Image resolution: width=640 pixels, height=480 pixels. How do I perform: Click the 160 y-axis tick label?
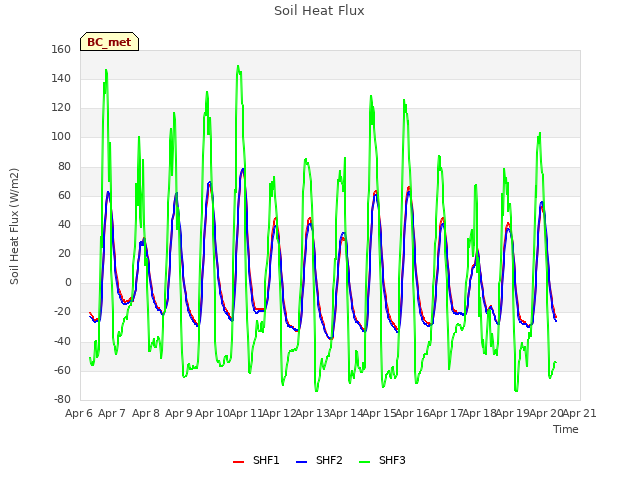61,49
